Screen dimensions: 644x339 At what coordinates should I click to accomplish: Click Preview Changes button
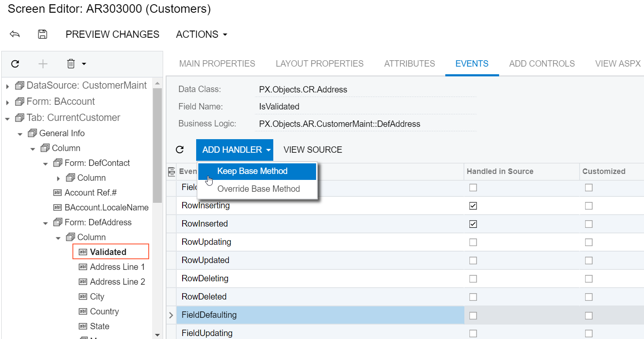coord(112,34)
